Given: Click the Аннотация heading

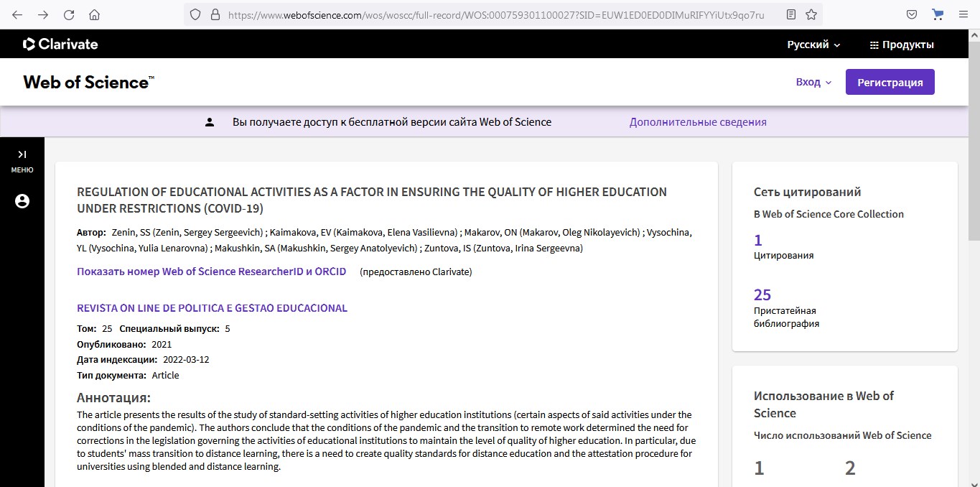Looking at the screenshot, I should pyautogui.click(x=113, y=398).
